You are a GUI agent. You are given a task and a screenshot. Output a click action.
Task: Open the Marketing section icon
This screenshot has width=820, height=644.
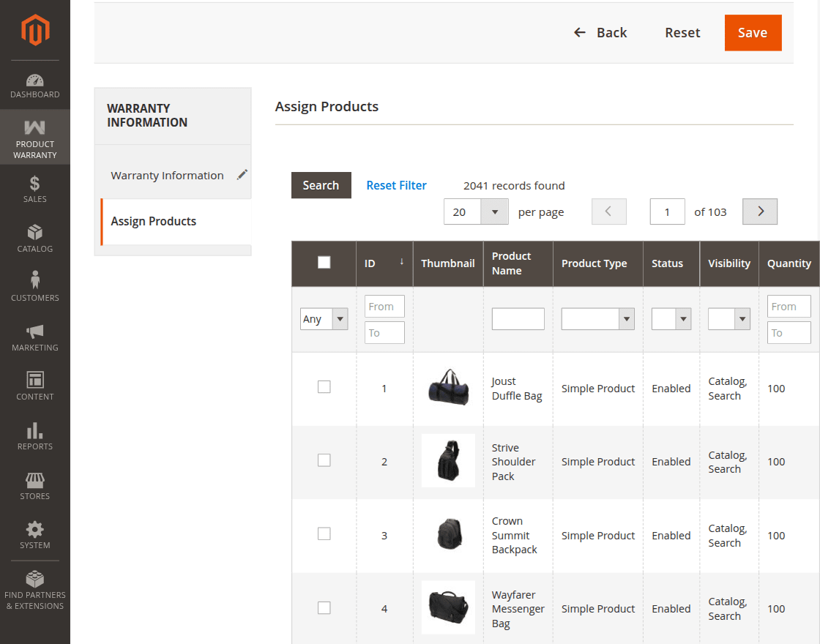(34, 334)
